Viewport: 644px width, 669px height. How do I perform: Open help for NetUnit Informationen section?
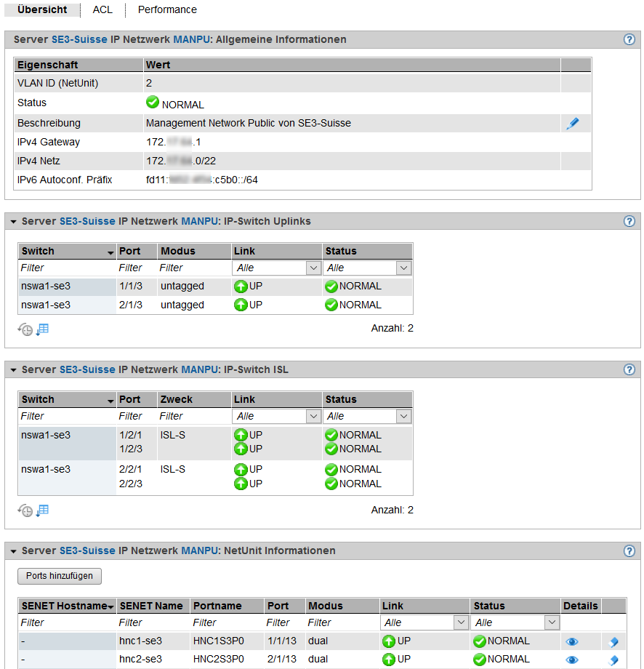629,551
